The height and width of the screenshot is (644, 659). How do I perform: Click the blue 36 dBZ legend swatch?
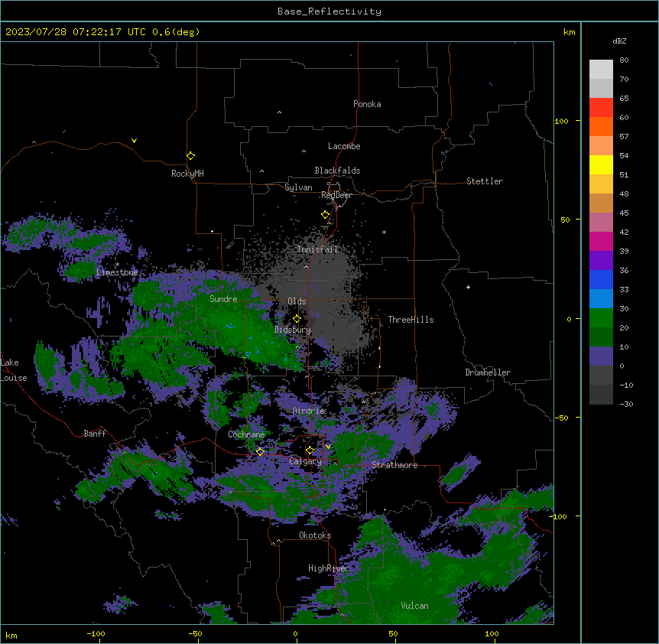point(601,279)
